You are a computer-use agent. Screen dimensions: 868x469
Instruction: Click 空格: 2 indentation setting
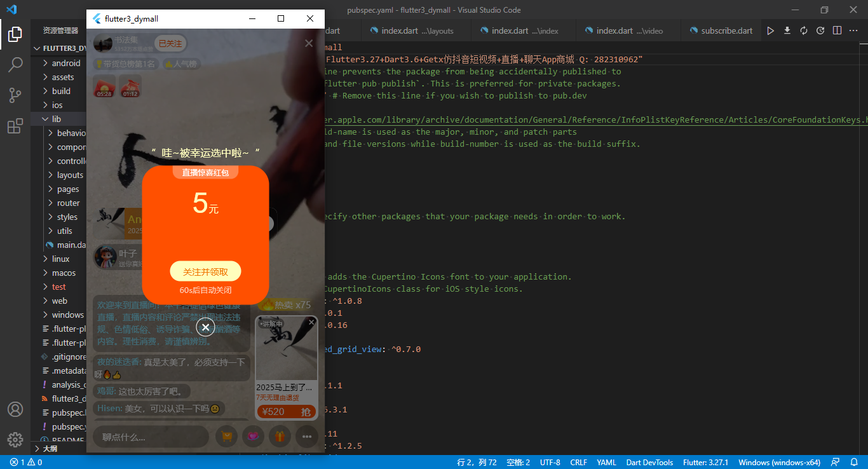pyautogui.click(x=519, y=462)
